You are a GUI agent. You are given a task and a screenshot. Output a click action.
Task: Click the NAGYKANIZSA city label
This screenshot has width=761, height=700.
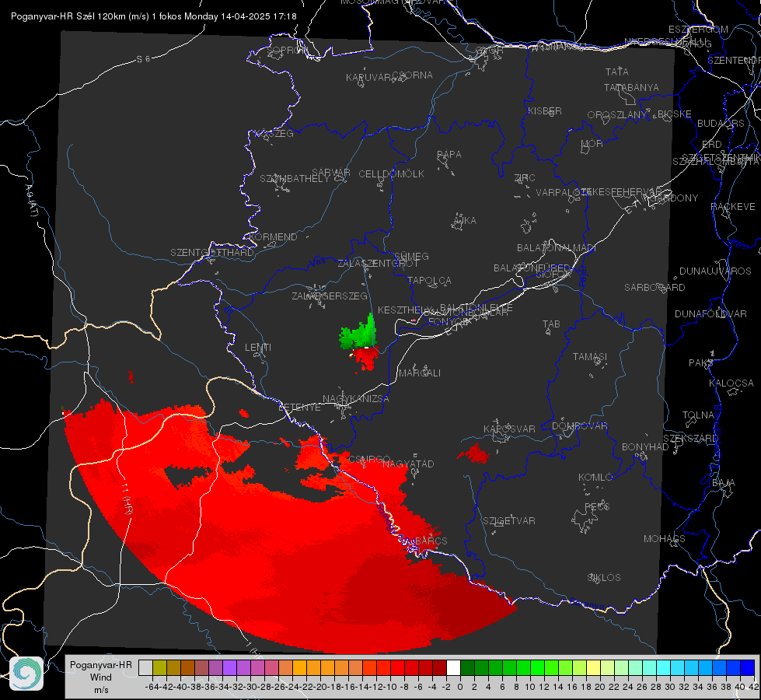356,399
